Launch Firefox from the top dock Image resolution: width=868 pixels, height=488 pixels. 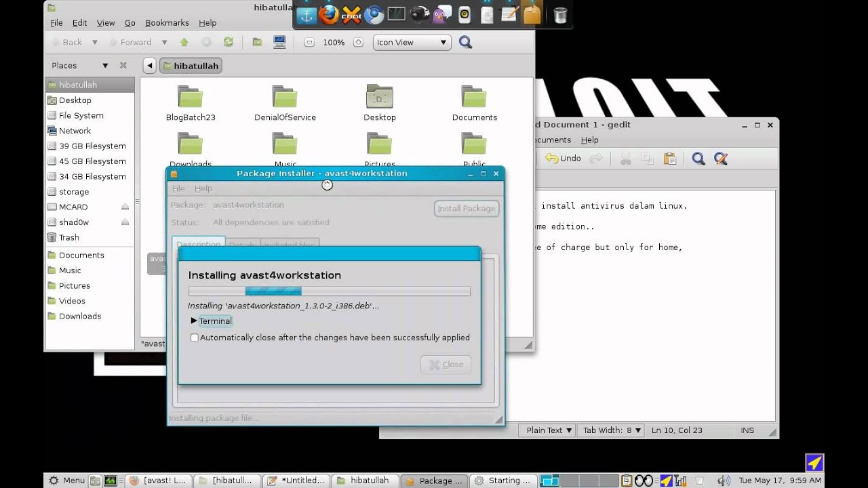point(329,14)
